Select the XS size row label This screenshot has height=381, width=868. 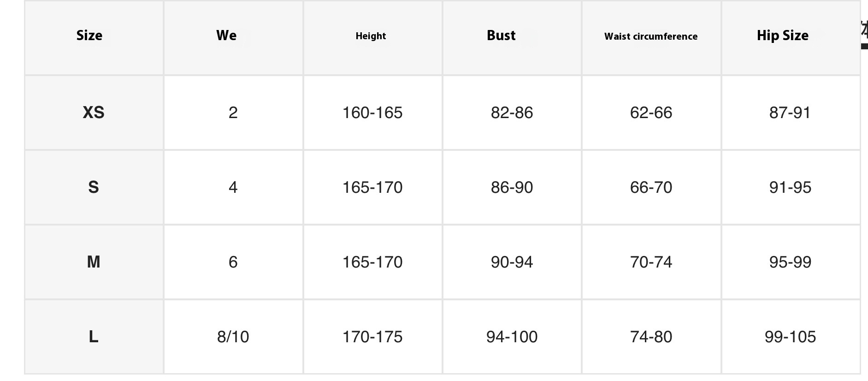[94, 113]
